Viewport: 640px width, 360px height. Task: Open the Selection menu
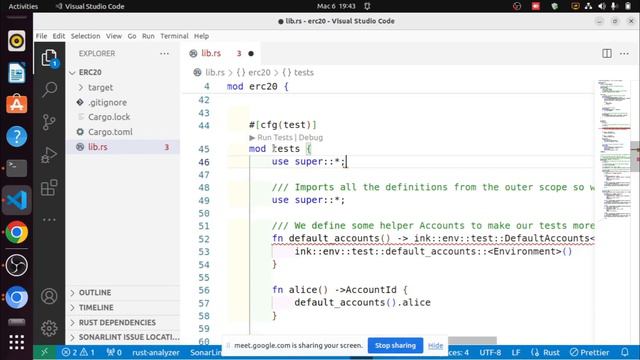pos(85,36)
